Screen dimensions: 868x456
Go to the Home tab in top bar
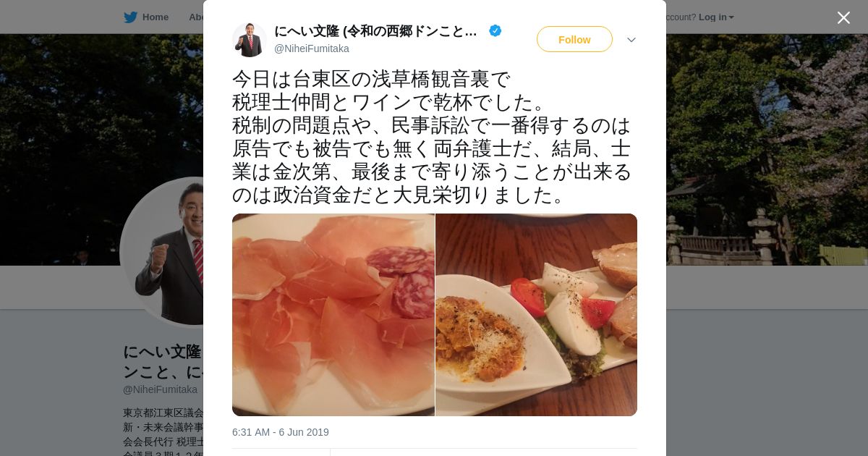[x=146, y=17]
